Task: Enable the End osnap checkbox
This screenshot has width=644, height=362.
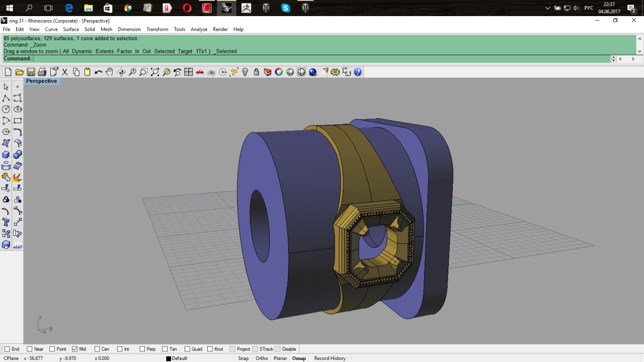Action: (7, 349)
